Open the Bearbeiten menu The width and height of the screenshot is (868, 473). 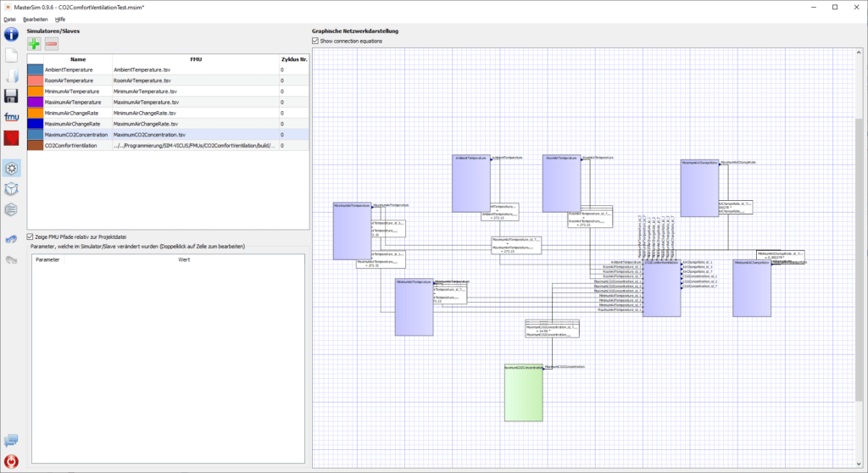tap(36, 19)
